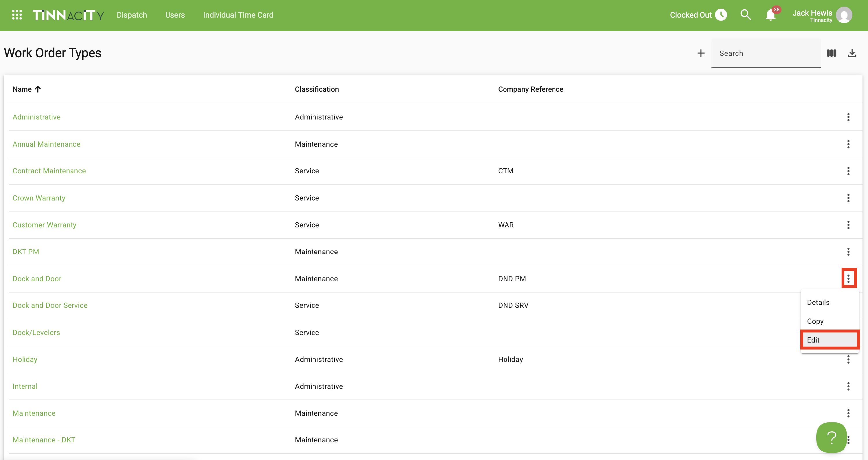Open actions menu for DKT PM row

[x=848, y=252]
